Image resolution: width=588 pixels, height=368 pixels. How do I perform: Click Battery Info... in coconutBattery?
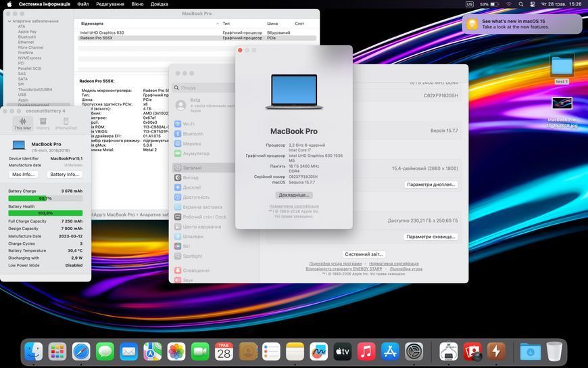(64, 175)
